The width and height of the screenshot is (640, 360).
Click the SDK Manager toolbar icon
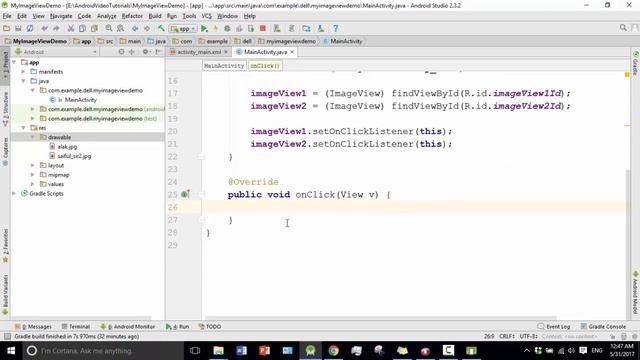tap(321, 28)
